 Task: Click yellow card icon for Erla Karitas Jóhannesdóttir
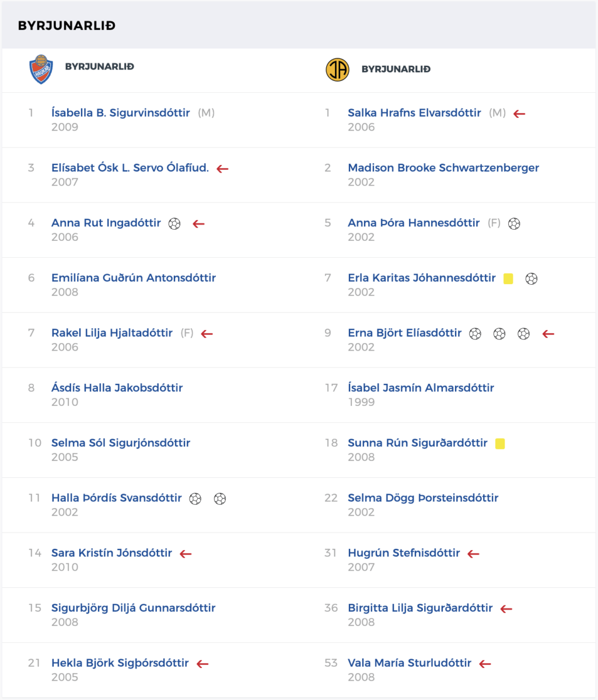pyautogui.click(x=508, y=279)
